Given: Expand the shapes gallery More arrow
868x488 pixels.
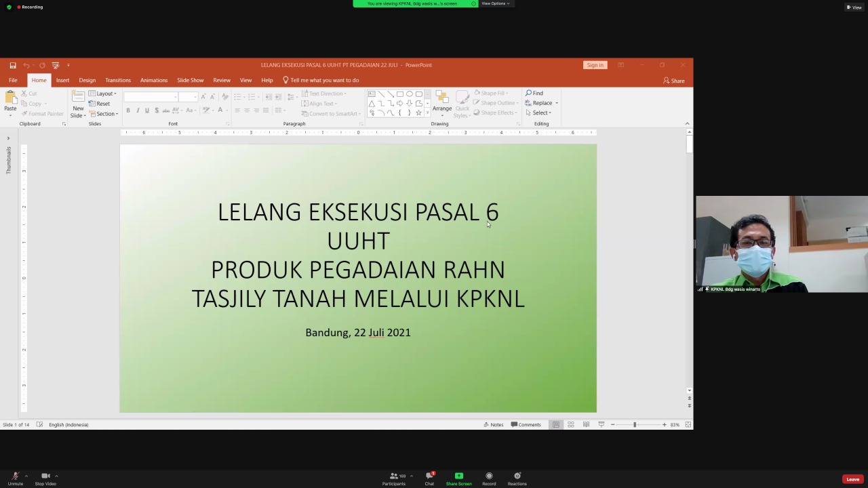Looking at the screenshot, I should click(x=427, y=113).
